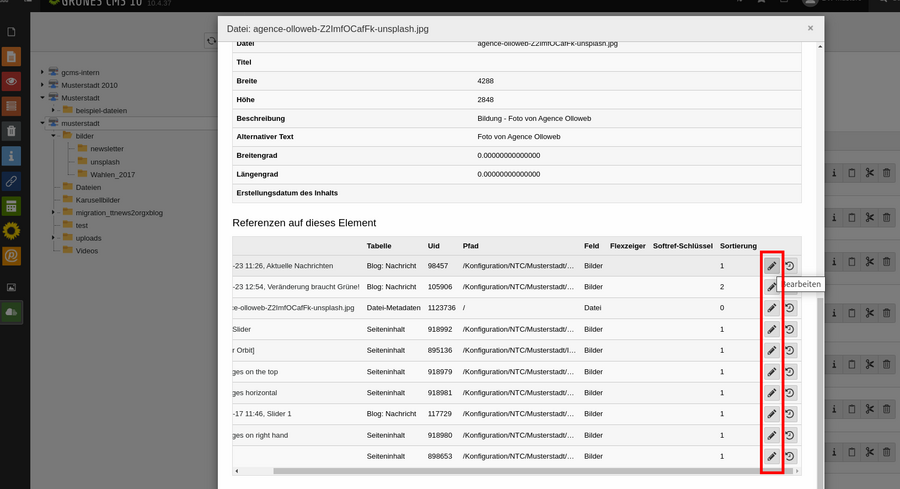Show history for reference Uid 895136
This screenshot has width=900, height=489.
[x=790, y=351]
